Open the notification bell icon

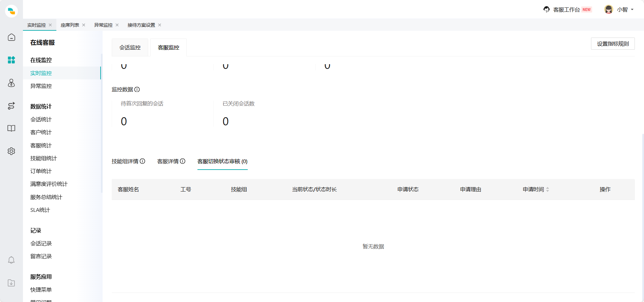[x=11, y=260]
